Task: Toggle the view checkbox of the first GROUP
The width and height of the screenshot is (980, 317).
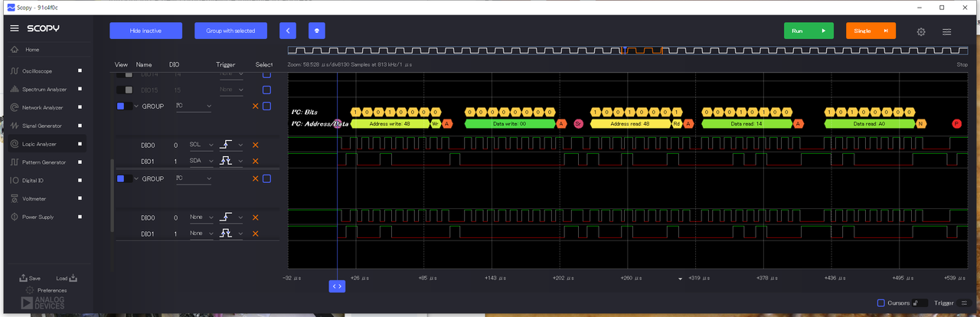Action: point(121,106)
